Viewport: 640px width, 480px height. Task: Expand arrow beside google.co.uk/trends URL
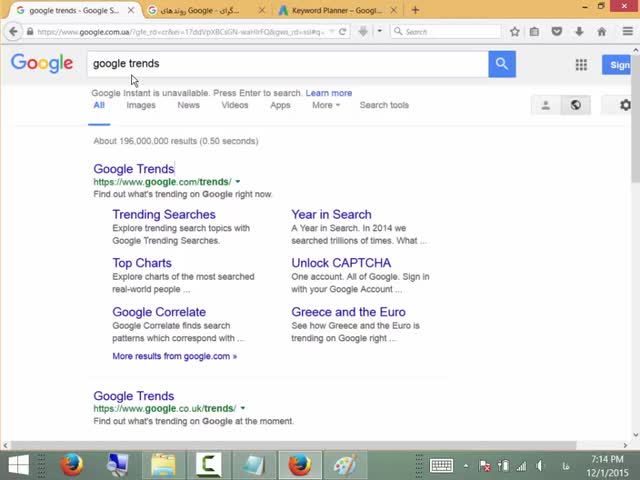coord(243,408)
